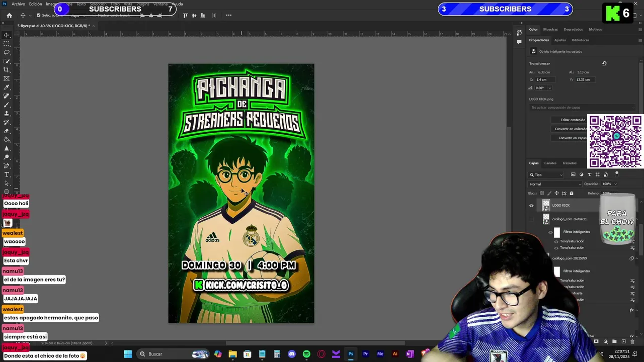Lock layer position
Image resolution: width=644 pixels, height=362 pixels.
tap(556, 193)
